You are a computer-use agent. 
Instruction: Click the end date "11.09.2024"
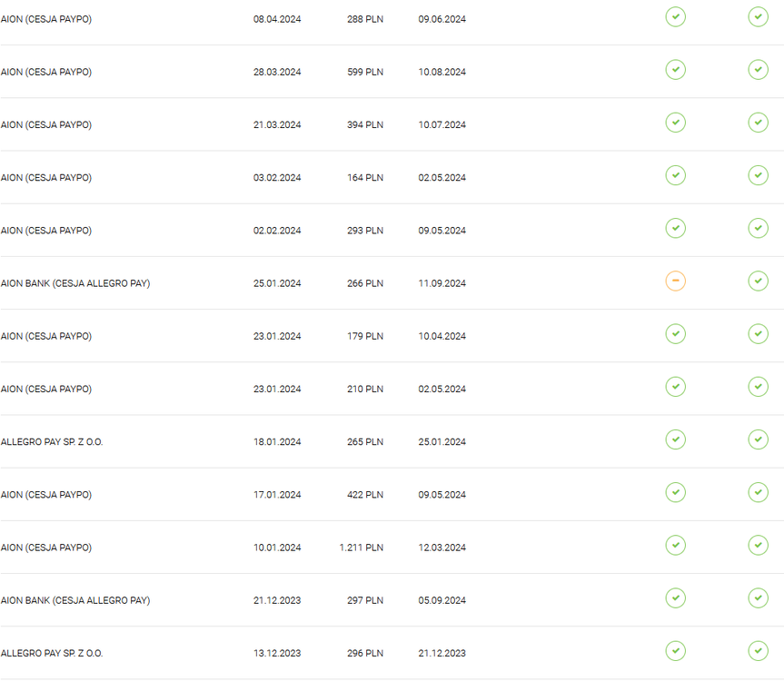442,283
